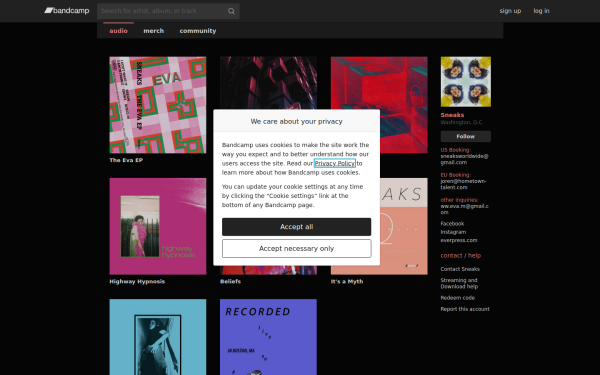The height and width of the screenshot is (375, 600).
Task: Click the It's a Myth album title
Action: 347,281
